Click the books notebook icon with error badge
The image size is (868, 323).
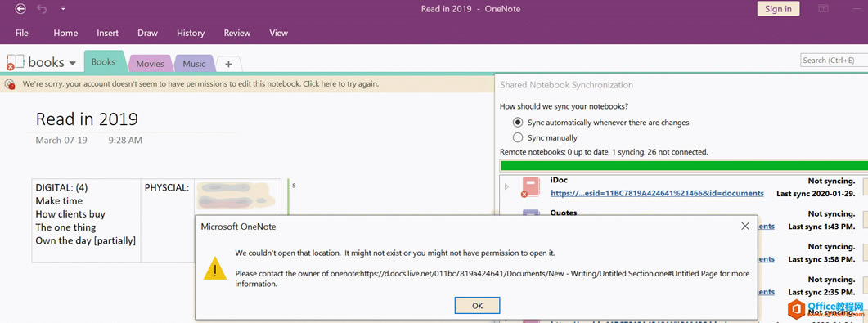coord(15,62)
